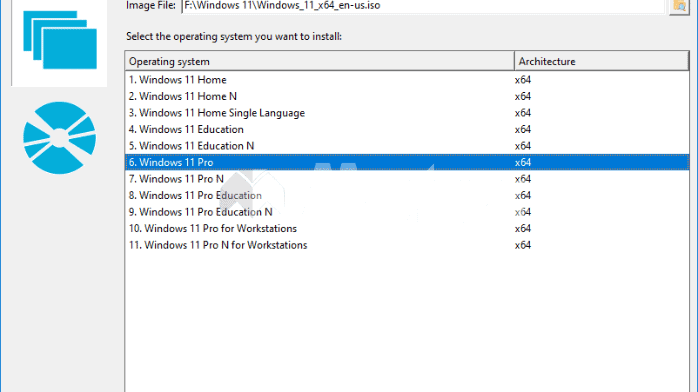
Task: Select 1. Windows 11 Home
Action: pyautogui.click(x=178, y=80)
